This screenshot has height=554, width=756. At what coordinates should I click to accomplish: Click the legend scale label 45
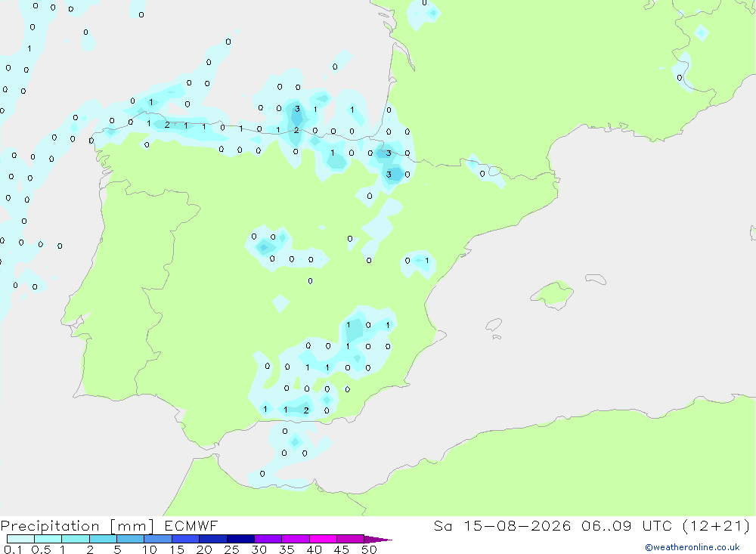[342, 549]
